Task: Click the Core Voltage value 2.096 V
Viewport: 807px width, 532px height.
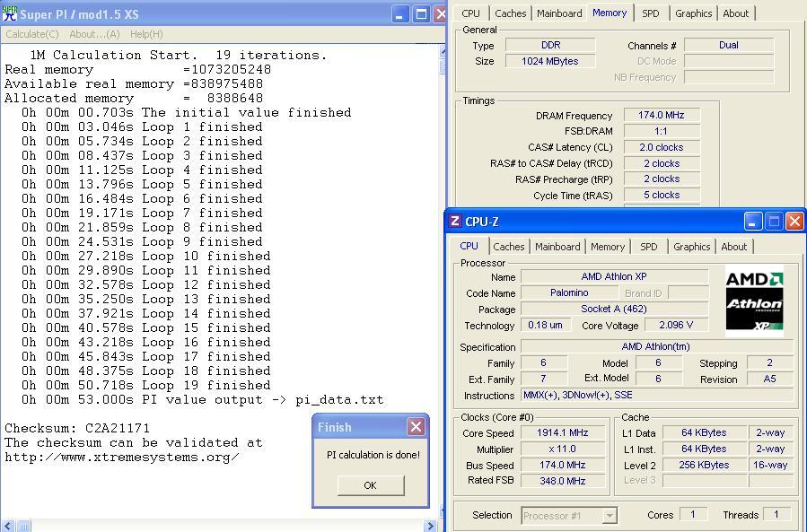Action: (x=676, y=325)
